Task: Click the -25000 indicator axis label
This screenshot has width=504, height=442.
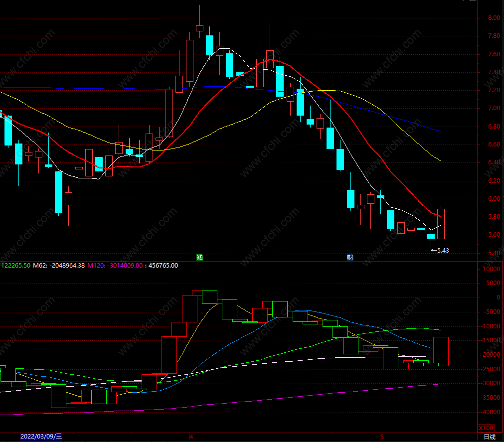Action: click(x=491, y=369)
